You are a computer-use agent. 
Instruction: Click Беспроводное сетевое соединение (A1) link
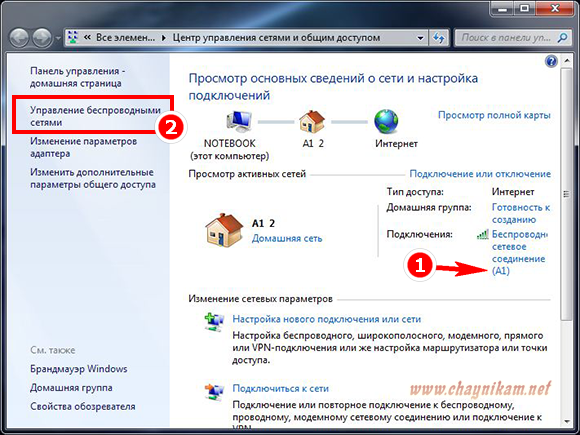click(x=520, y=253)
